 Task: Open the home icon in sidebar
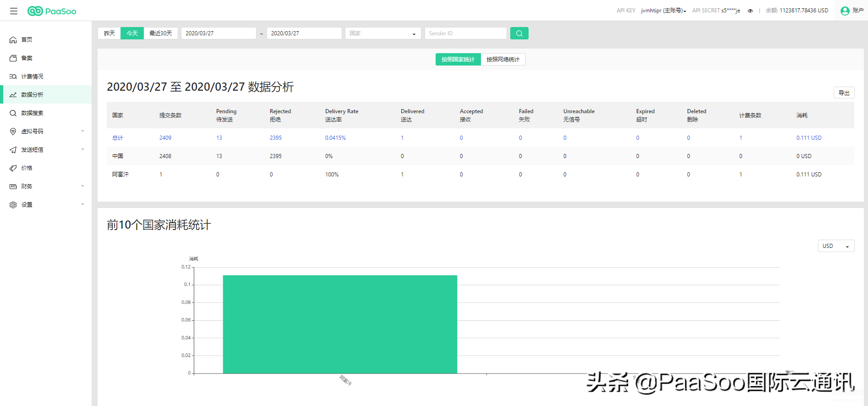pos(13,40)
